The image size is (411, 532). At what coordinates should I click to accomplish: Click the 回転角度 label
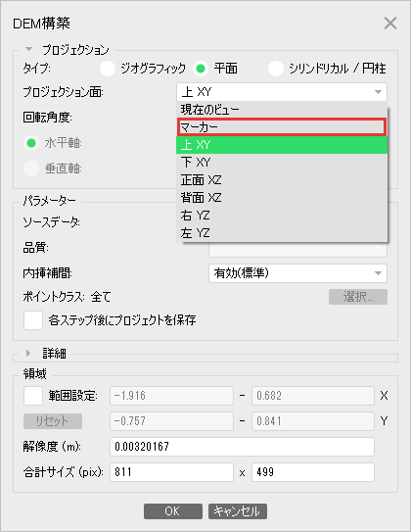click(47, 118)
